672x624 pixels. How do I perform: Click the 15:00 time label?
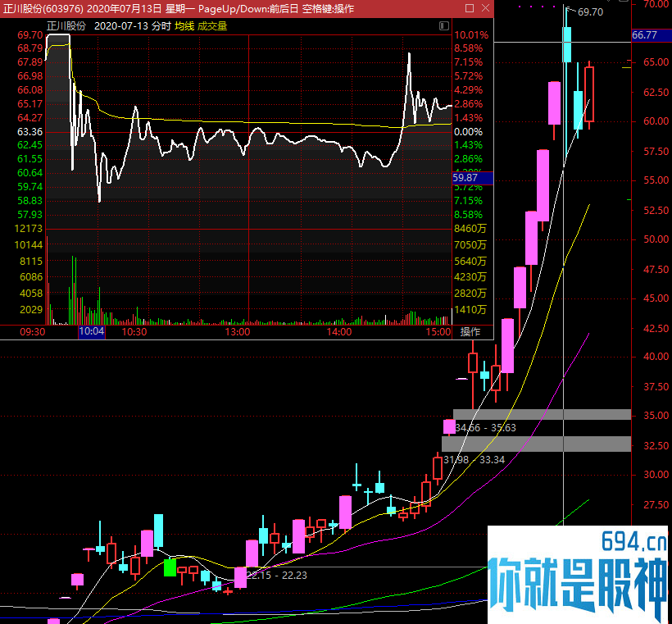click(438, 332)
